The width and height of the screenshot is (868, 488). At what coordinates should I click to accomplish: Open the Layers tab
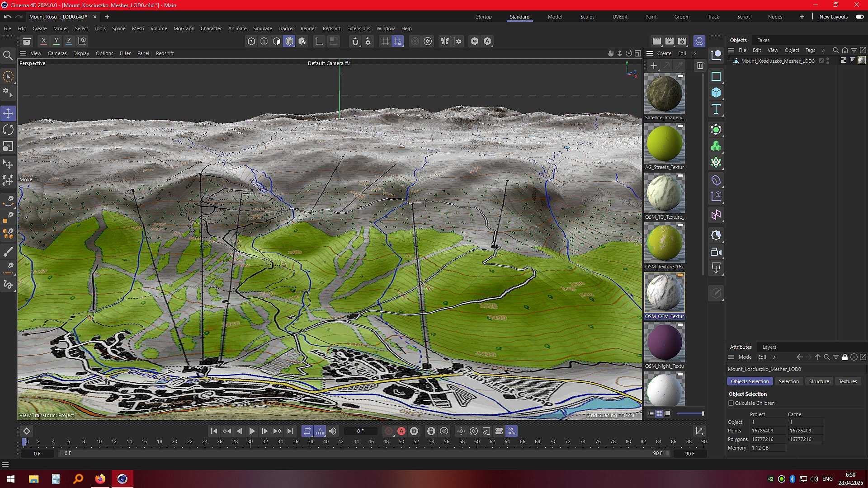click(x=769, y=347)
